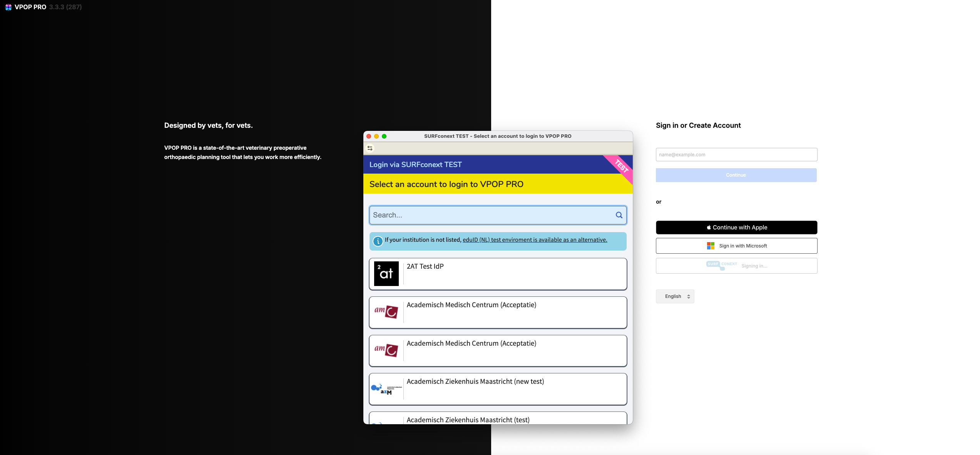This screenshot has height=455, width=980.
Task: Choose Continue with Apple
Action: (x=736, y=227)
